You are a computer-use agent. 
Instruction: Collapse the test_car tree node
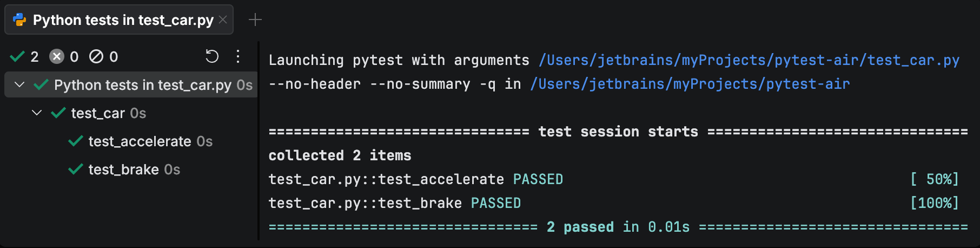point(37,113)
